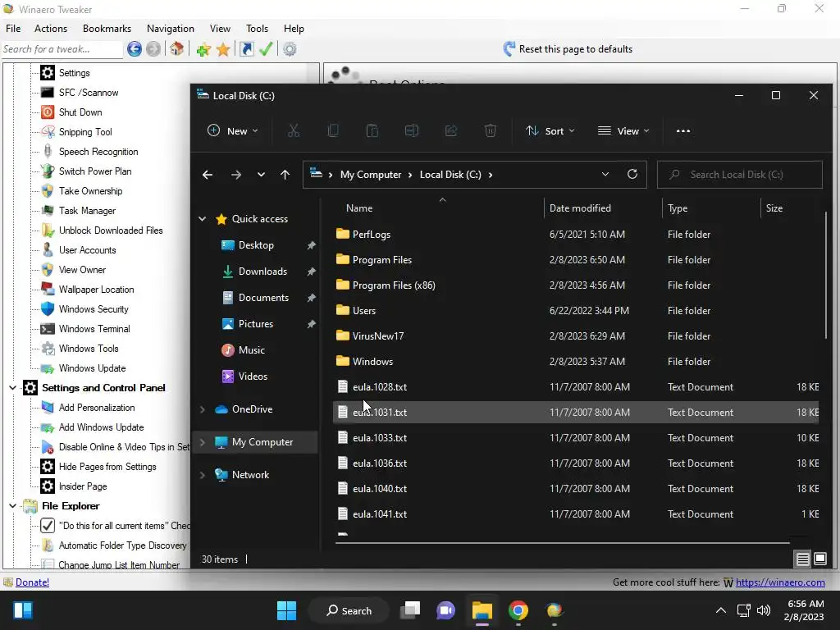Viewport: 840px width, 630px height.
Task: Launch Google Chrome from taskbar
Action: pos(518,610)
